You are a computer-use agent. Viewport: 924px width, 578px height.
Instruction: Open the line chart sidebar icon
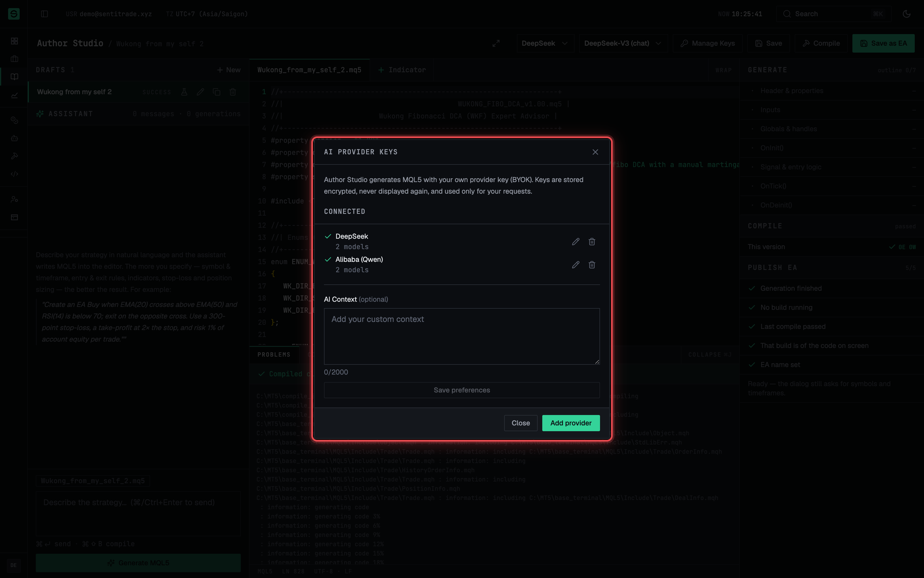point(14,95)
